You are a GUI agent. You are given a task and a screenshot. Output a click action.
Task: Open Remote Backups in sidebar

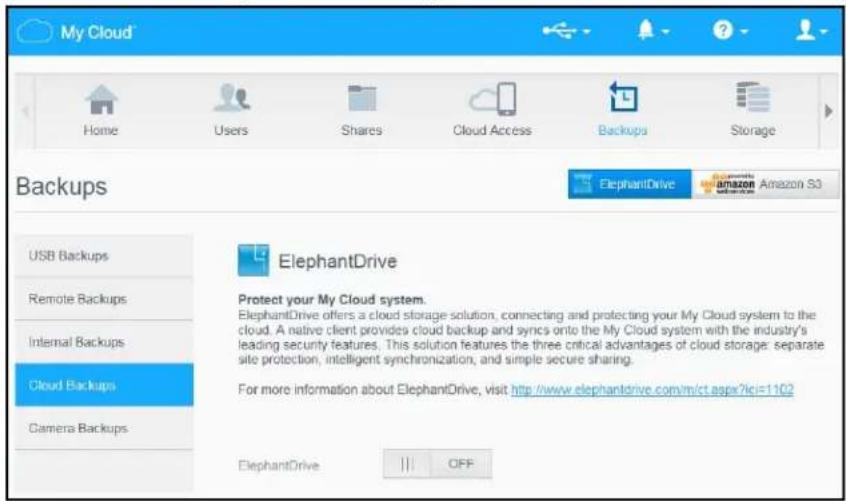(104, 299)
